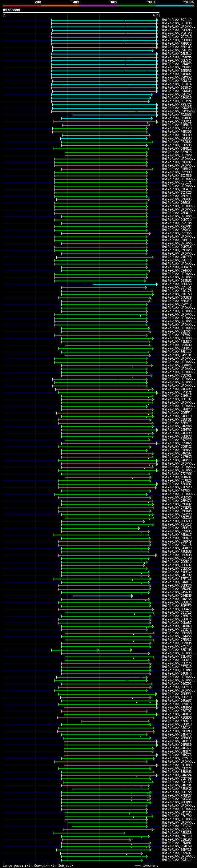The height and width of the screenshot is (868, 197).
Task: Click the =100char. scale legend
Action: click(x=147, y=866)
